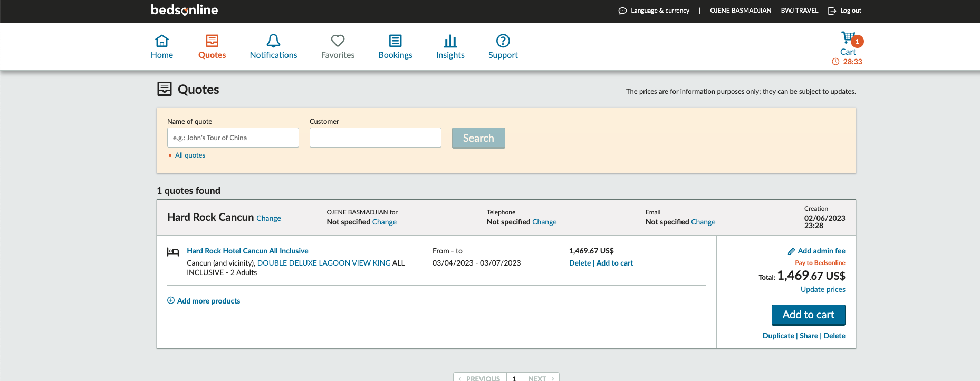Viewport: 980px width, 381px height.
Task: Open DOUBLE DELUXE LAGOON VIEW KING room link
Action: pyautogui.click(x=324, y=263)
